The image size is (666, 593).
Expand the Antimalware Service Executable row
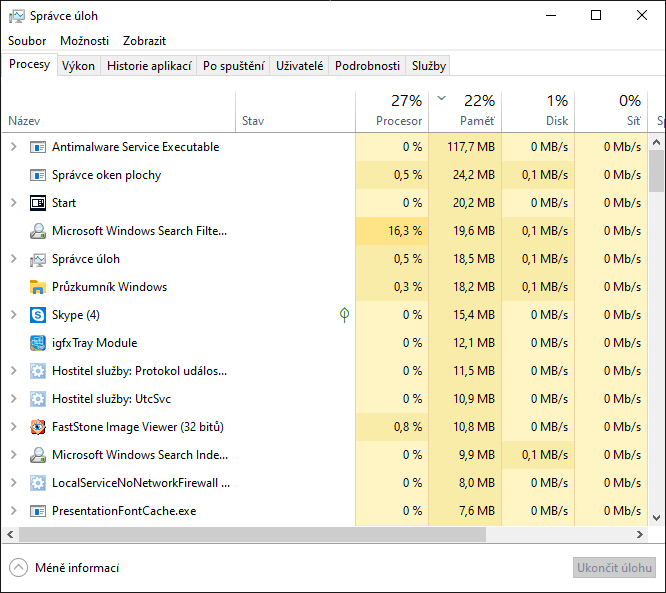13,147
